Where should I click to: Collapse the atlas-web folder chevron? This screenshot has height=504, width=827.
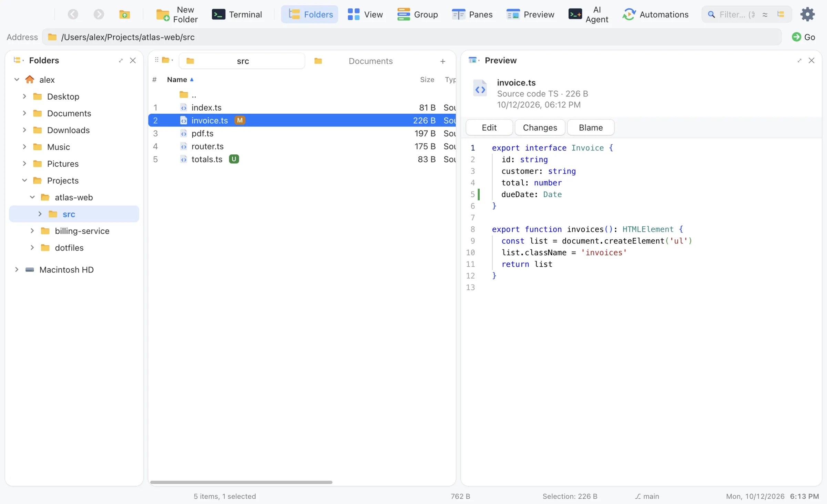click(32, 197)
